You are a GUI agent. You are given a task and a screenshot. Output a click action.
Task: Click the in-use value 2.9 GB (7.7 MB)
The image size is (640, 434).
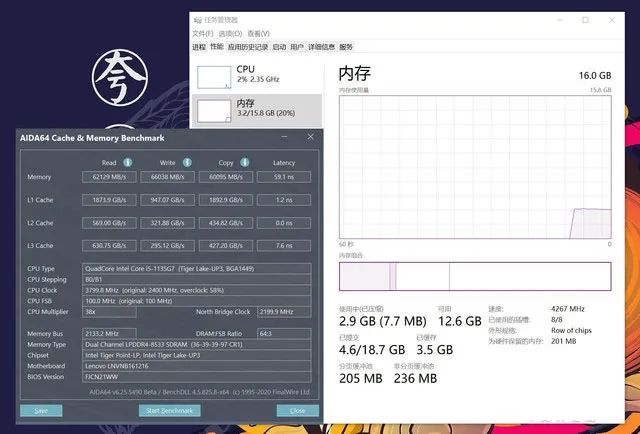382,321
